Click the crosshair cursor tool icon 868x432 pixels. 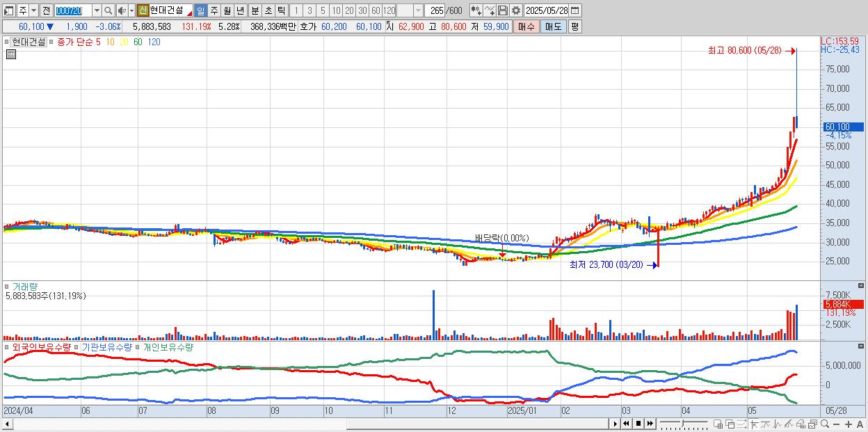754,424
